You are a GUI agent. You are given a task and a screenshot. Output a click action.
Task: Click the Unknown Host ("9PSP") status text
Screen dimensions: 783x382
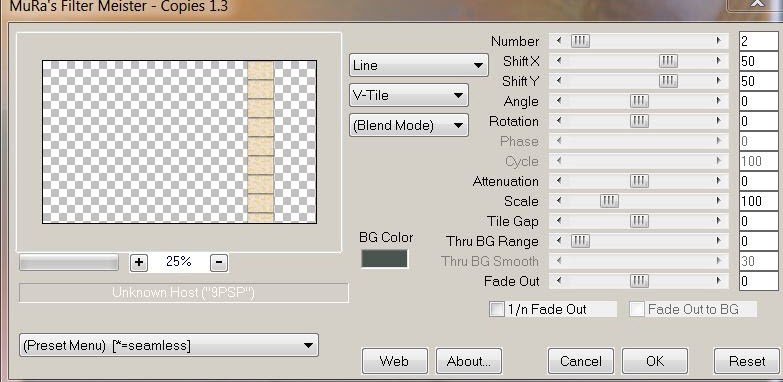[x=183, y=293]
